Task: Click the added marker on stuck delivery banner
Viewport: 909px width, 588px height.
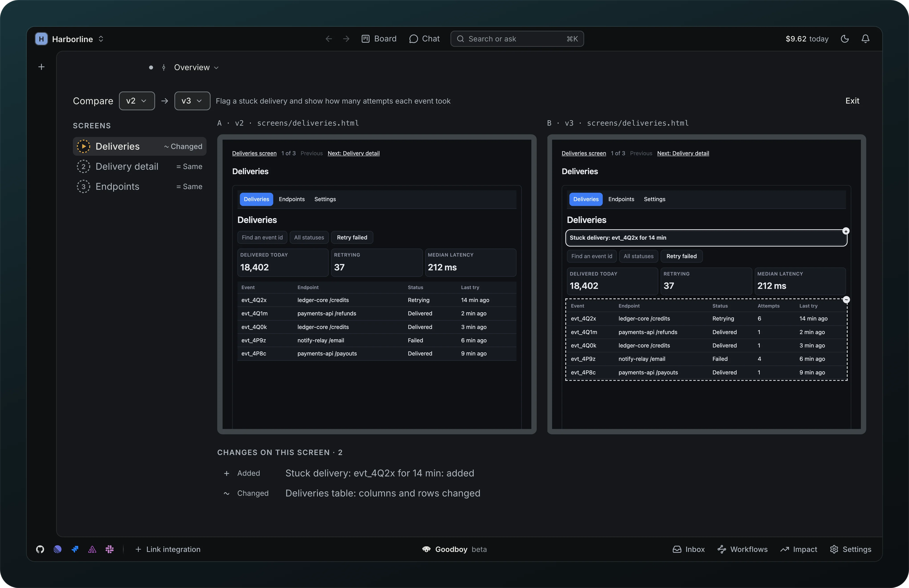Action: point(846,231)
